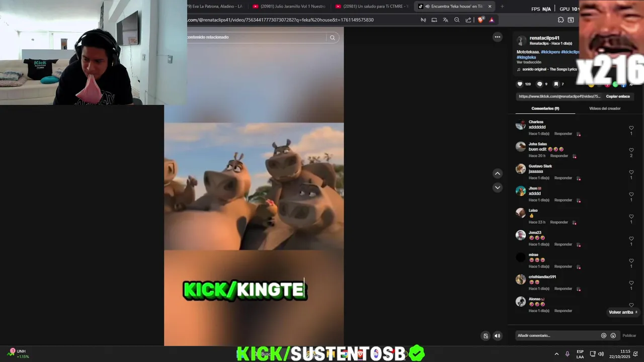Viewport: 644px width, 362px height.
Task: Open the #kingteka hashtag
Action: point(526,57)
